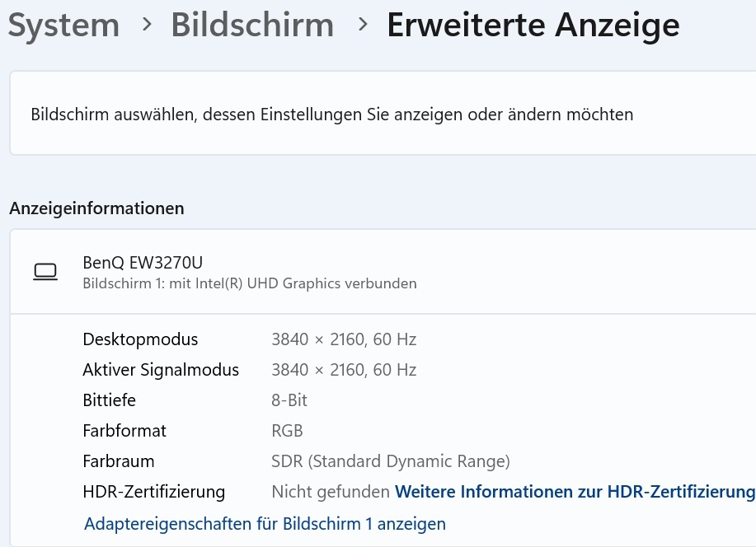Viewport: 756px width, 547px height.
Task: Click the RGB Farbformat value
Action: 287,431
